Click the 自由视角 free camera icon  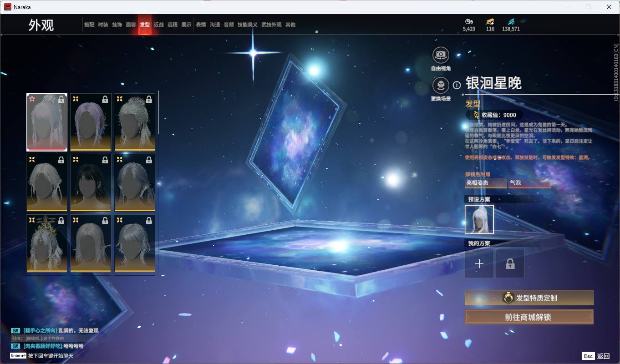click(x=440, y=55)
